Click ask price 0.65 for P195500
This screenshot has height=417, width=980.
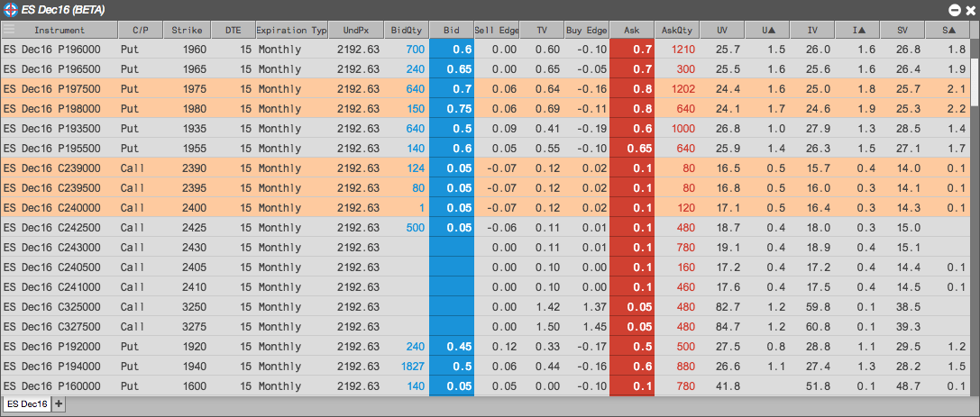click(632, 150)
